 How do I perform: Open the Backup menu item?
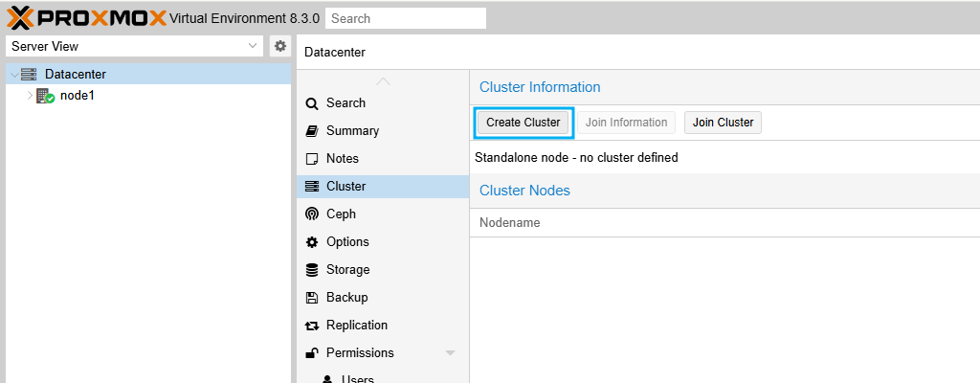[x=383, y=297]
